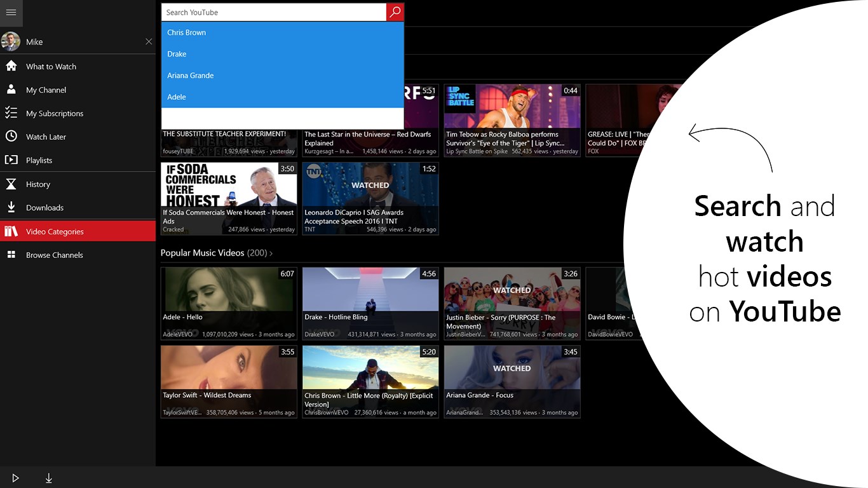Click Mike's profile avatar
Screen dimensions: 868x488
click(11, 41)
